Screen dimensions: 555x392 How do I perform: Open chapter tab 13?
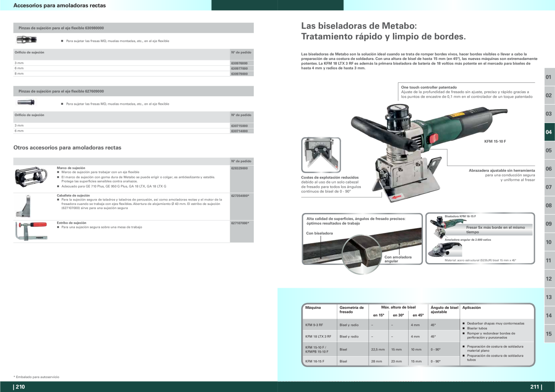(549, 297)
